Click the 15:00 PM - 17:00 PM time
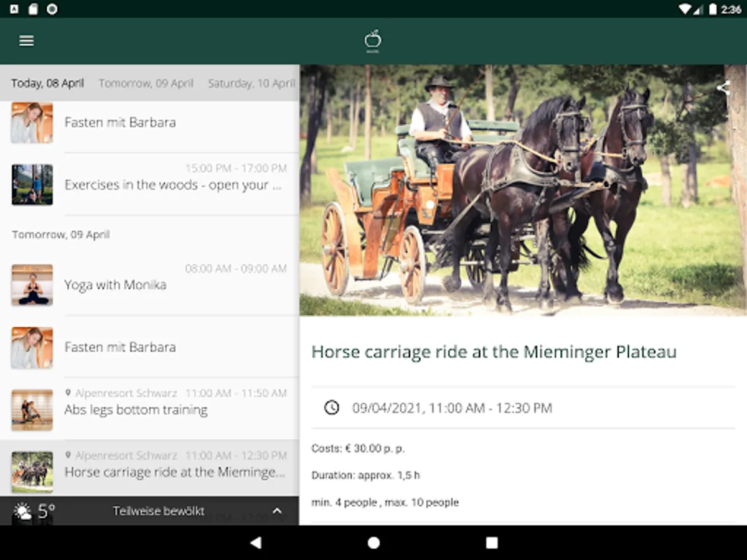747x560 pixels. pos(236,169)
